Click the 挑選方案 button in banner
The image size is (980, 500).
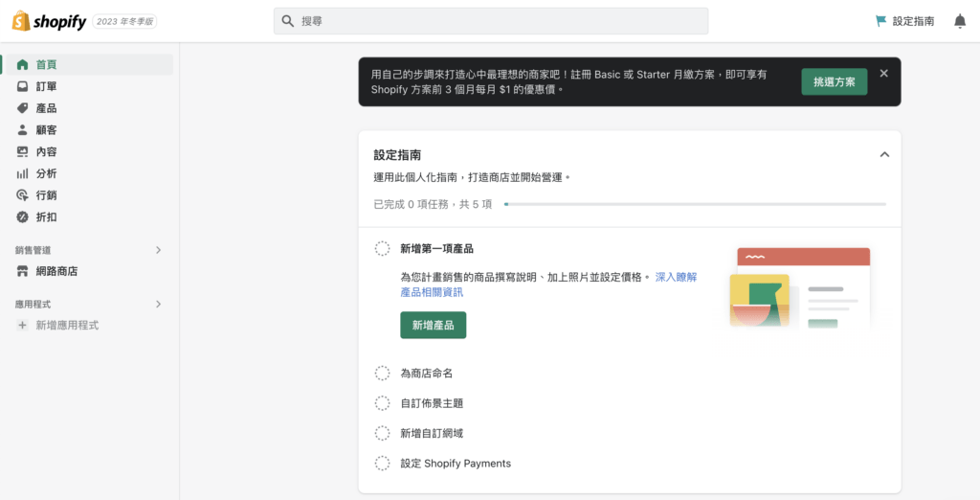tap(835, 82)
